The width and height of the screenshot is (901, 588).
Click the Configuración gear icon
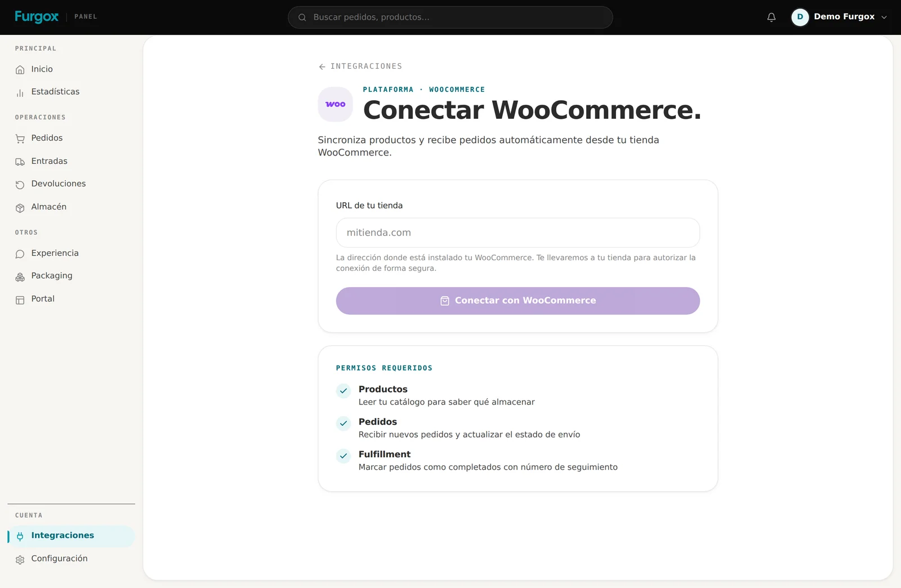pyautogui.click(x=20, y=560)
